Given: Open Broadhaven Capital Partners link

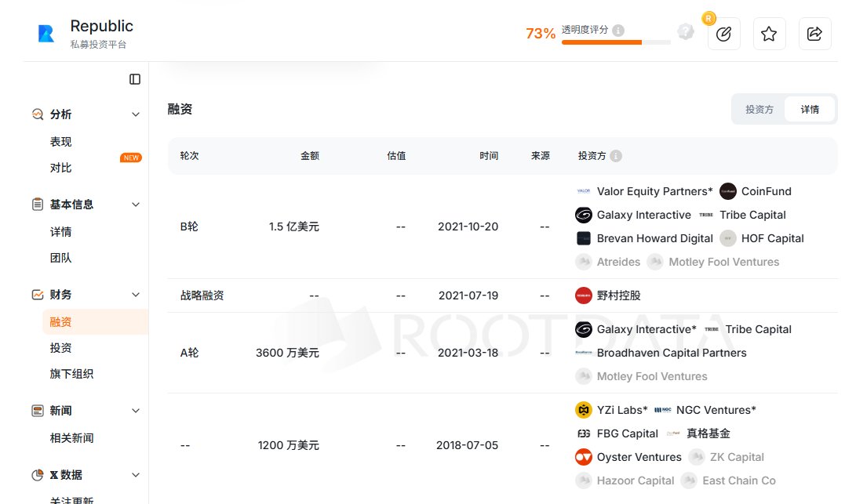Looking at the screenshot, I should [672, 353].
